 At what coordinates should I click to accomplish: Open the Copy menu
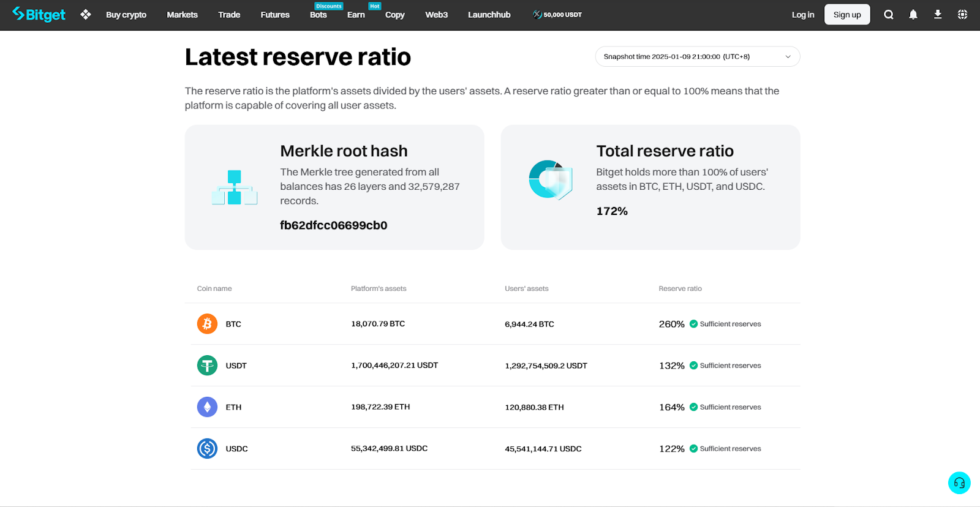pos(395,15)
